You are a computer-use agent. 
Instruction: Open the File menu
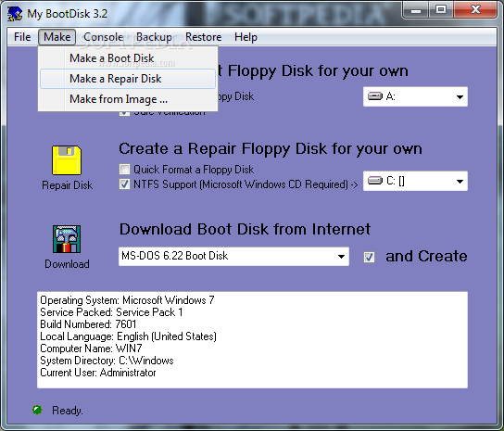tap(22, 37)
